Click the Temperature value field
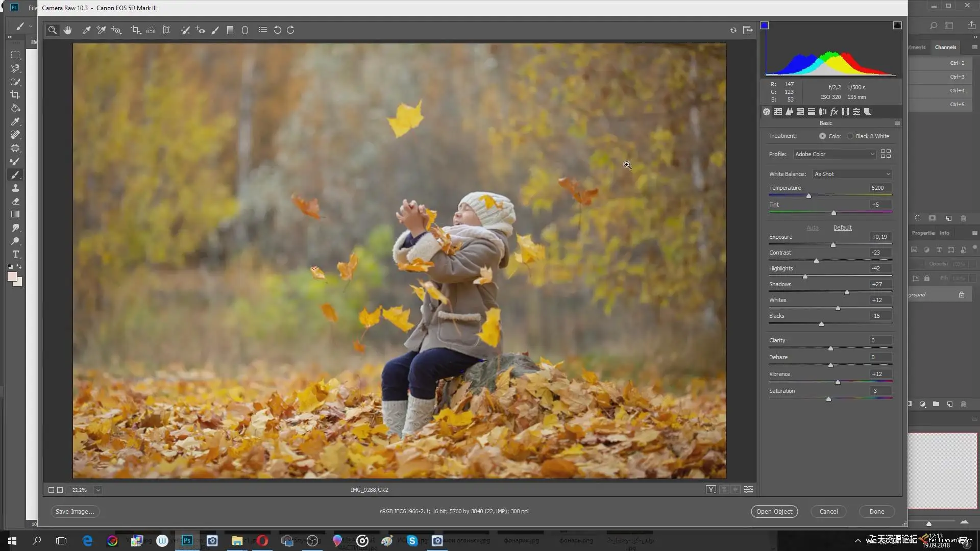 880,188
